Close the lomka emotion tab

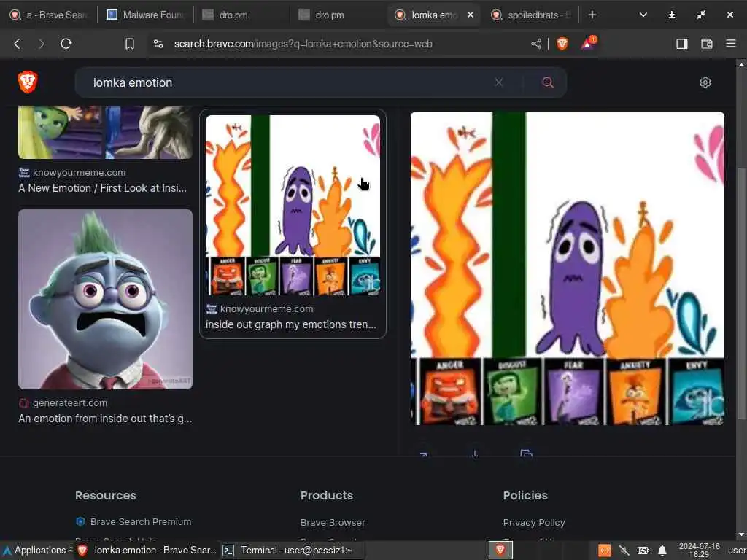[x=471, y=15]
